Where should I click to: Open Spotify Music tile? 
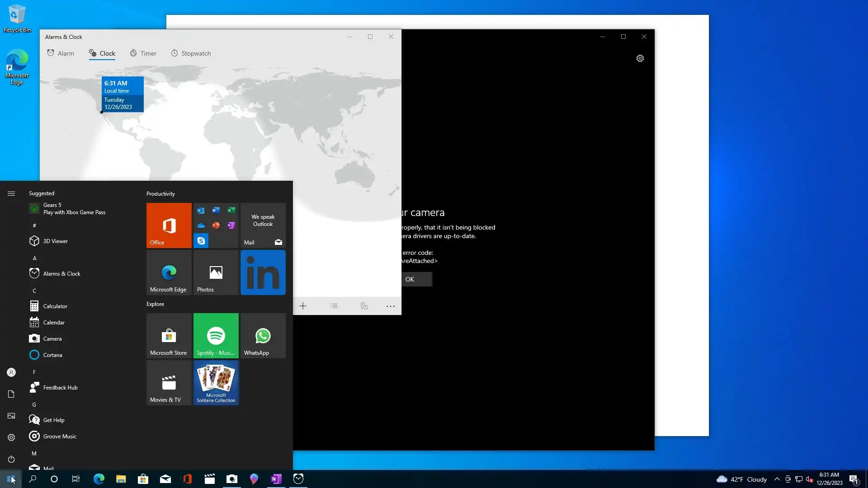tap(216, 336)
